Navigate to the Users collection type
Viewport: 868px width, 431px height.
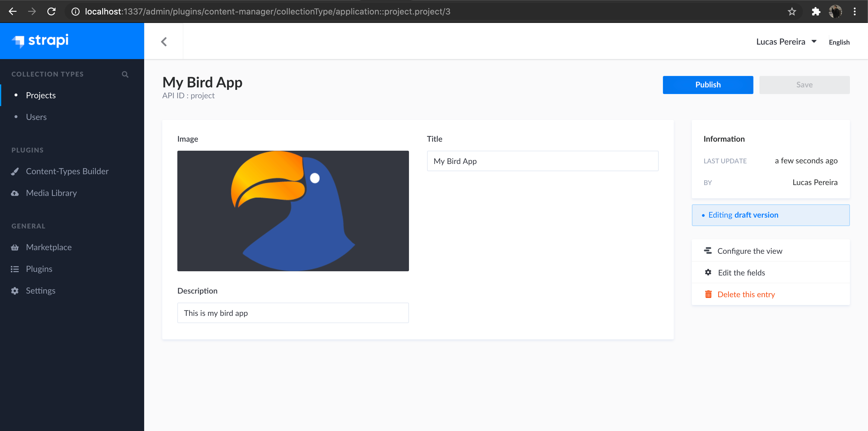[36, 117]
